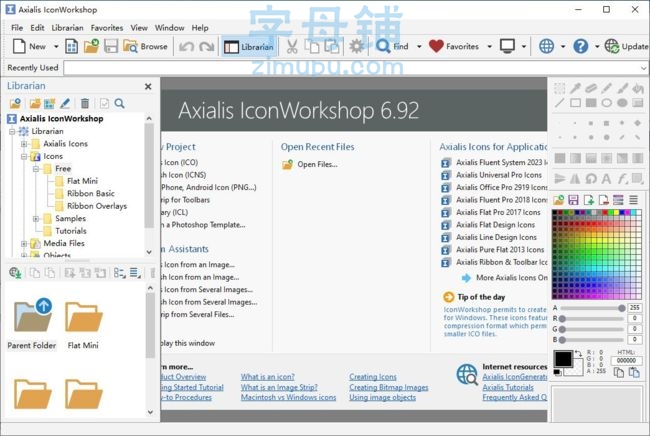
Task: Click Macintosh vs Windows icons link
Action: [x=288, y=397]
